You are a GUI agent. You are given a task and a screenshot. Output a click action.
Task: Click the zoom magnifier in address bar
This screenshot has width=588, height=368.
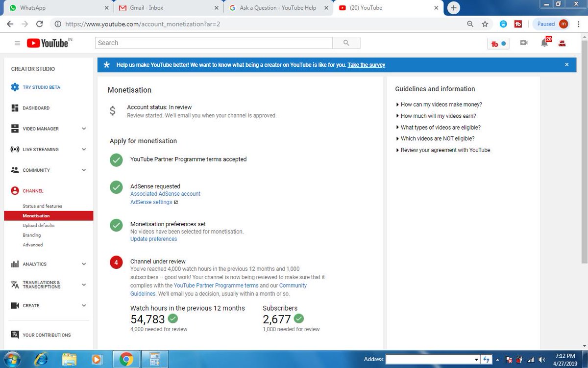point(470,24)
